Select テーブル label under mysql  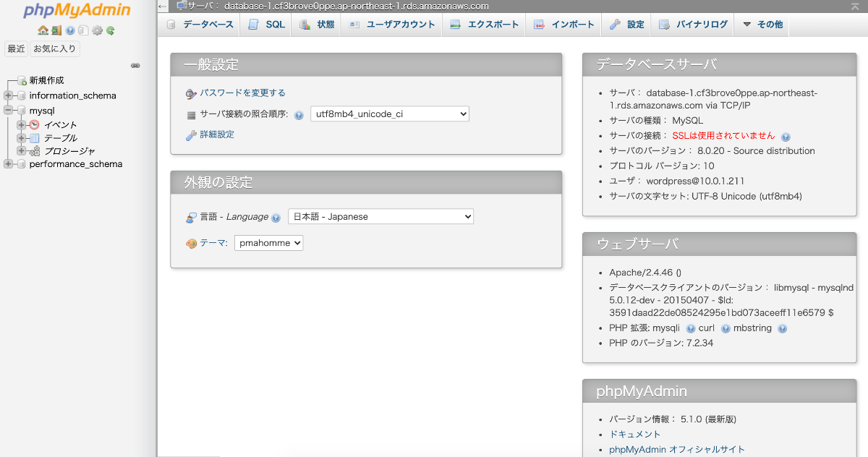coord(61,137)
